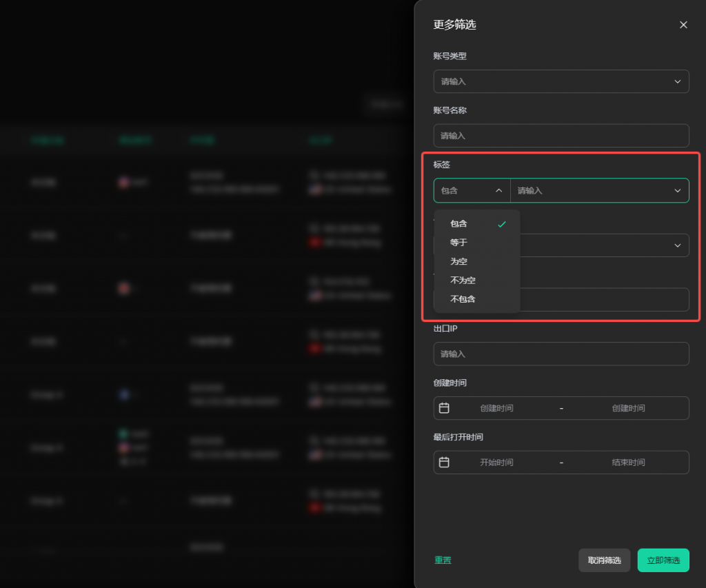Image resolution: width=706 pixels, height=588 pixels.
Task: Select 为空 from the operator list
Action: (x=458, y=261)
